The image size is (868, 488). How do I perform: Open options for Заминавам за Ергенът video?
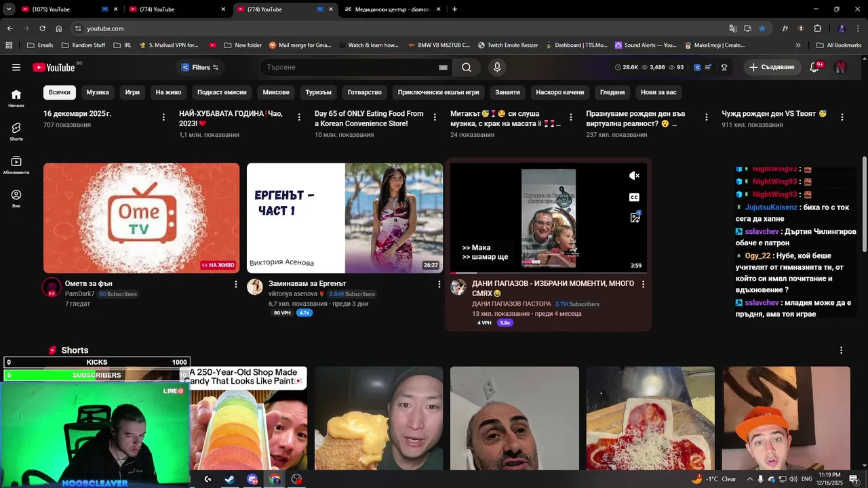coord(439,284)
